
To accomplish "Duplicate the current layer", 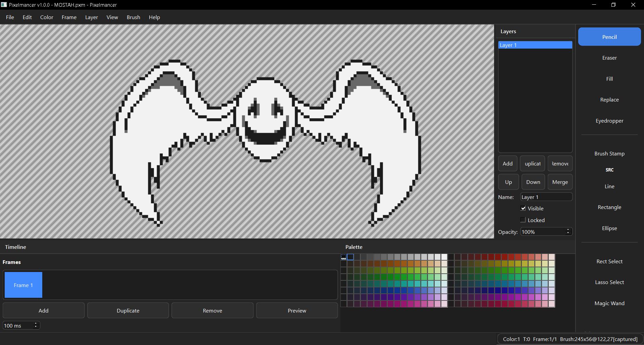I will coord(533,163).
